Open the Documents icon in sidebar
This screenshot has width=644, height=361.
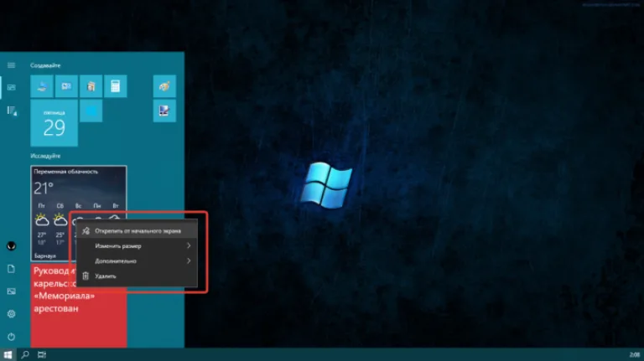(11, 269)
